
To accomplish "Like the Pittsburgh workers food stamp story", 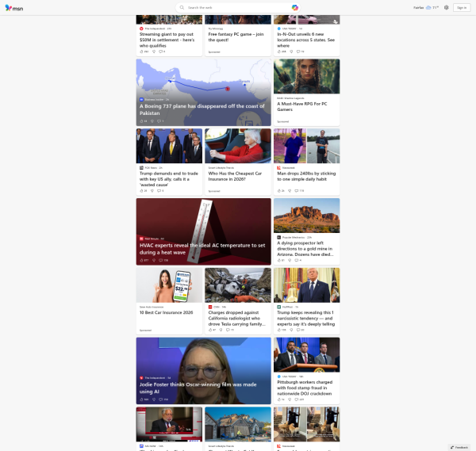I will [279, 399].
